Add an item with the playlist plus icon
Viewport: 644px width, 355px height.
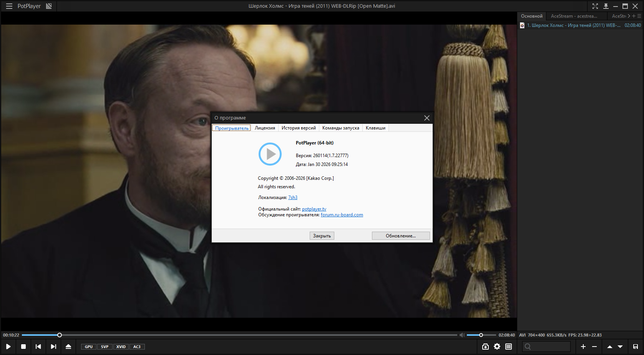click(x=583, y=347)
